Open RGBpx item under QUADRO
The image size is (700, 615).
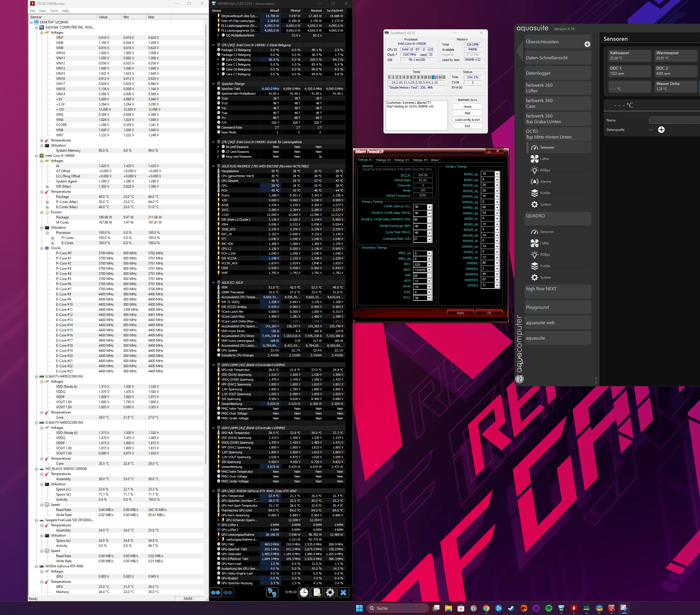pos(545,254)
